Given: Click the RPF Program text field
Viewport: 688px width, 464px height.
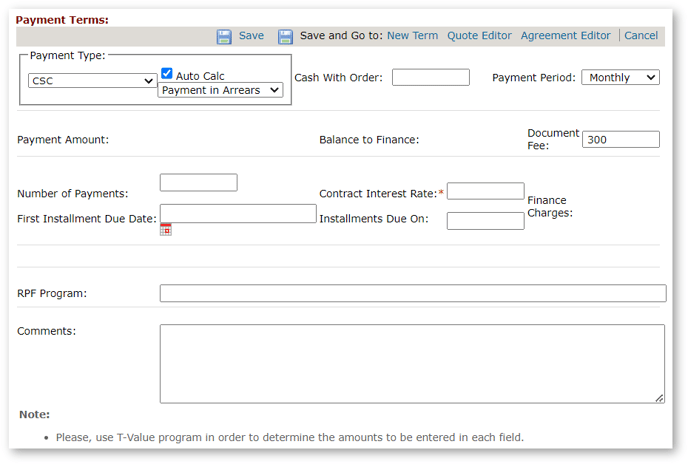Looking at the screenshot, I should pos(412,293).
